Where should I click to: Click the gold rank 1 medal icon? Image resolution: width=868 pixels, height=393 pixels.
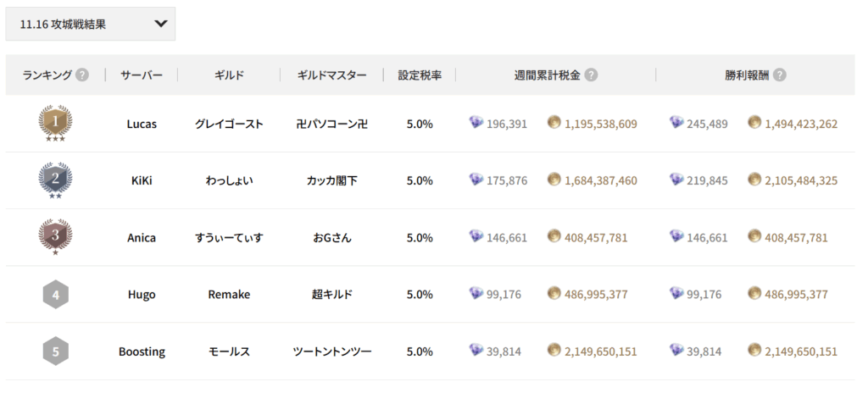(55, 124)
